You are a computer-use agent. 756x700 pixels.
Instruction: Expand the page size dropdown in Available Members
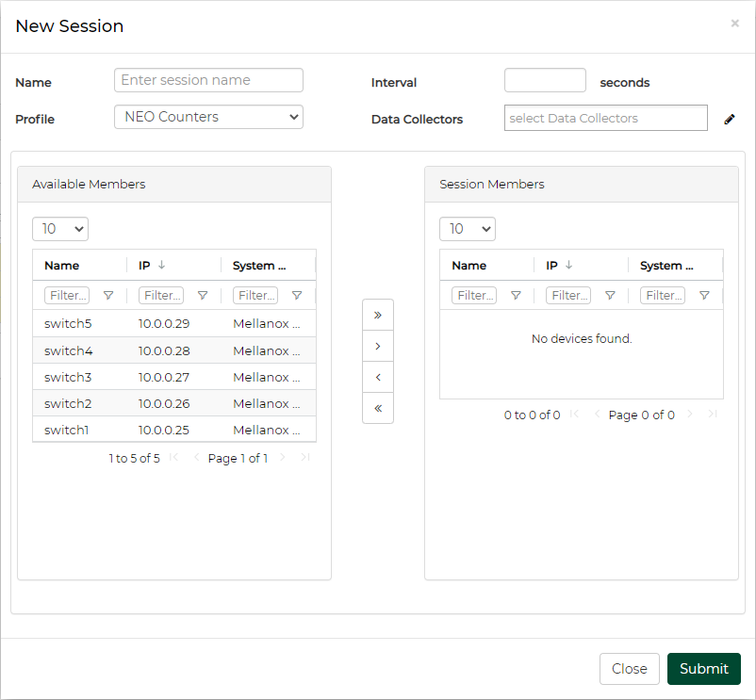[60, 229]
